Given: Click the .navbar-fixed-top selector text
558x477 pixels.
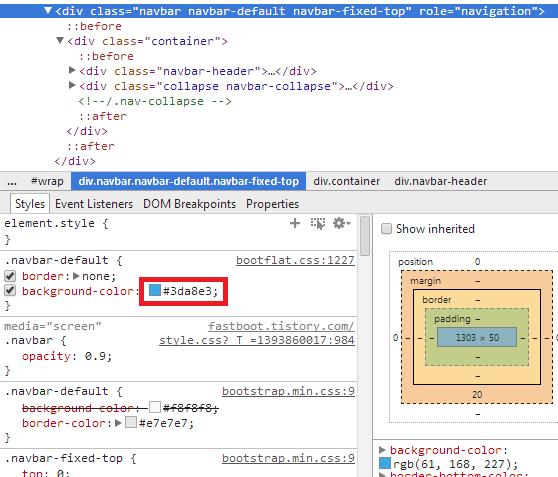Looking at the screenshot, I should coord(64,458).
